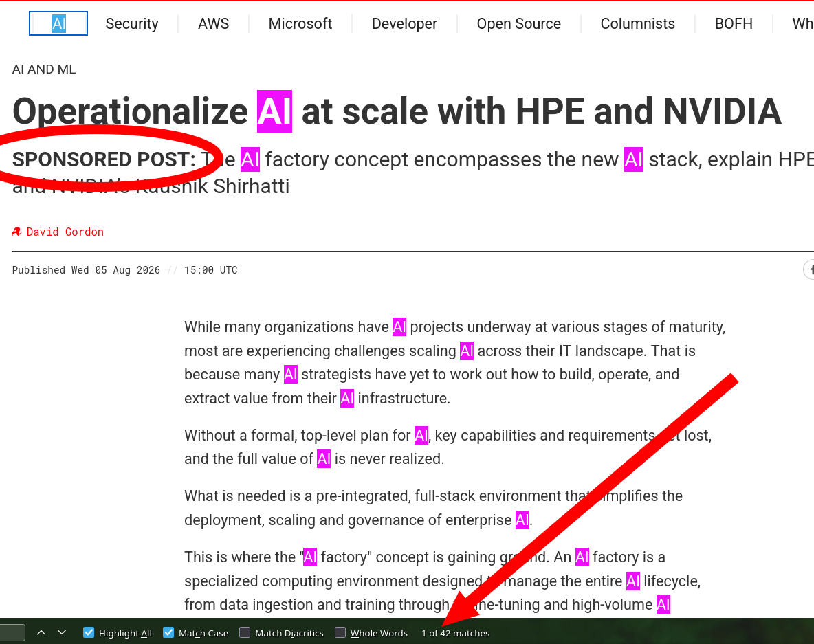
Task: Click the vulture icon beside David Gordon
Action: pos(16,232)
